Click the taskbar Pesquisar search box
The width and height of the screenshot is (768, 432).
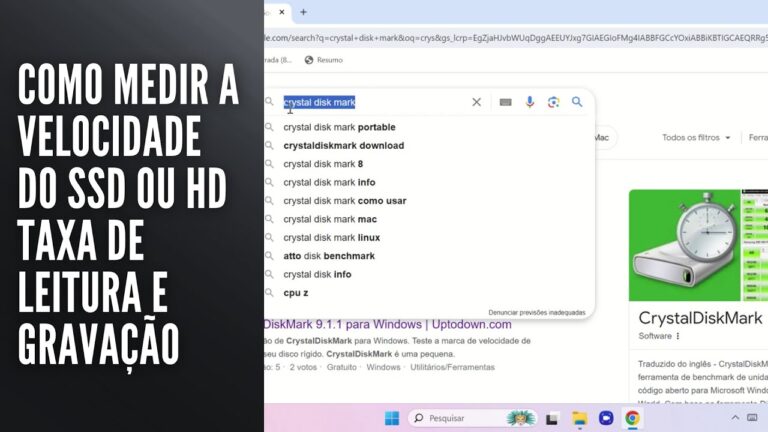pos(473,418)
